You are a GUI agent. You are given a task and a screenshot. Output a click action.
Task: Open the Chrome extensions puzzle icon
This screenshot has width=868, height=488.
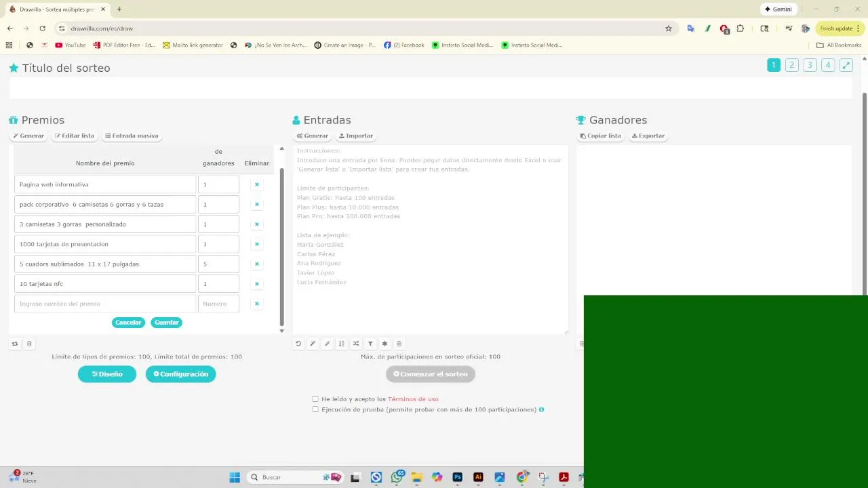[741, 28]
